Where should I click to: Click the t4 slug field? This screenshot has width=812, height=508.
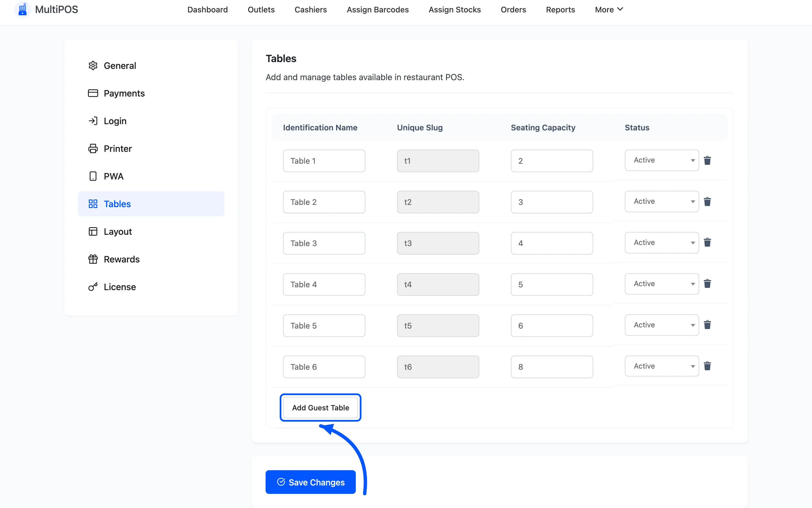click(x=438, y=284)
